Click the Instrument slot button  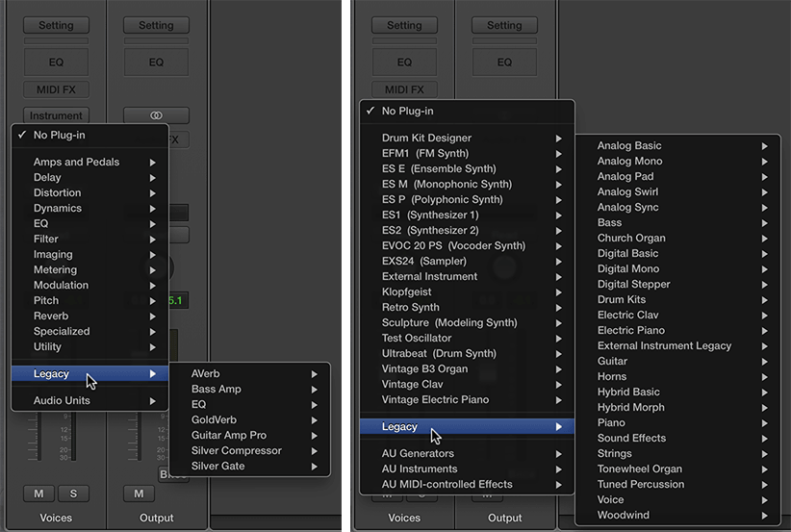coord(56,115)
